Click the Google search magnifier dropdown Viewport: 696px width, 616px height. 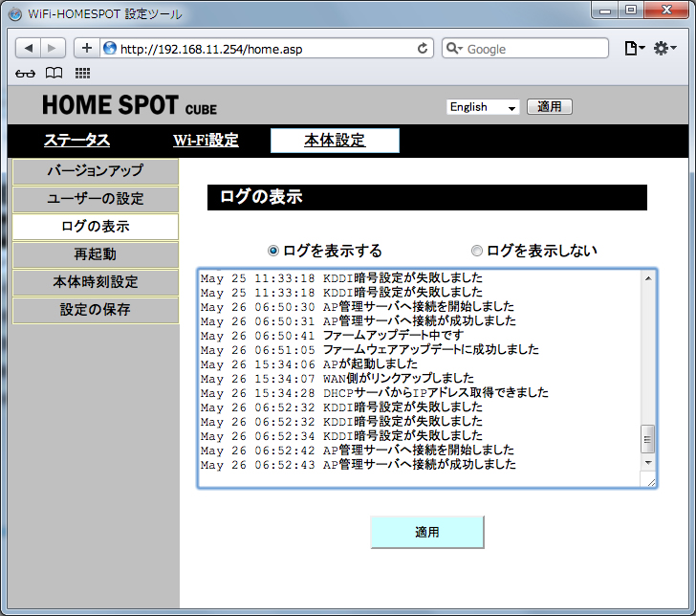point(454,48)
